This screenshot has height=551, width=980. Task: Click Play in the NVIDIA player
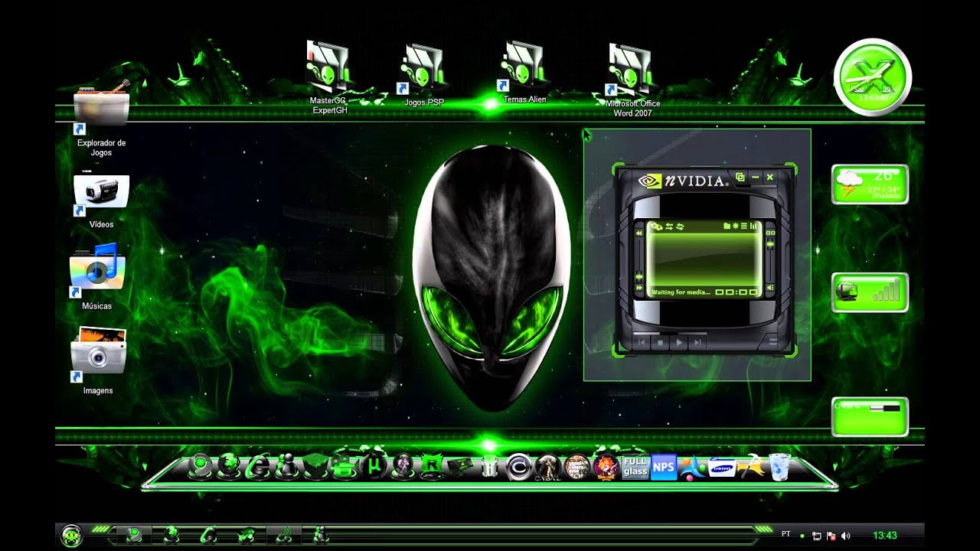(x=679, y=342)
